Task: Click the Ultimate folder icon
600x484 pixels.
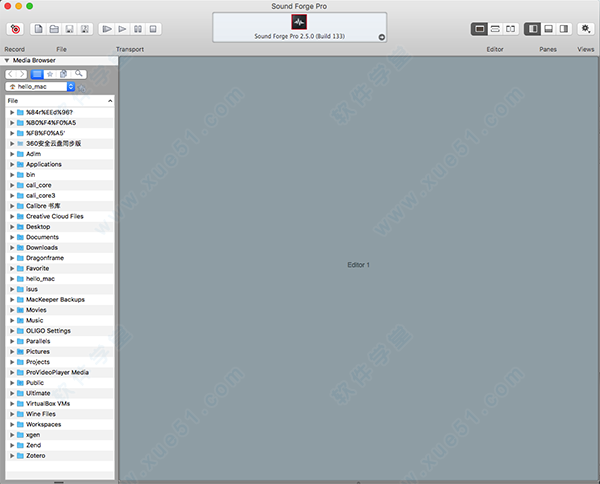Action: [20, 393]
